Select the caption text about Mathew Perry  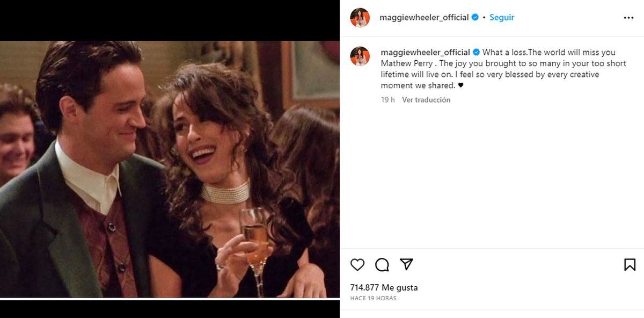click(499, 68)
